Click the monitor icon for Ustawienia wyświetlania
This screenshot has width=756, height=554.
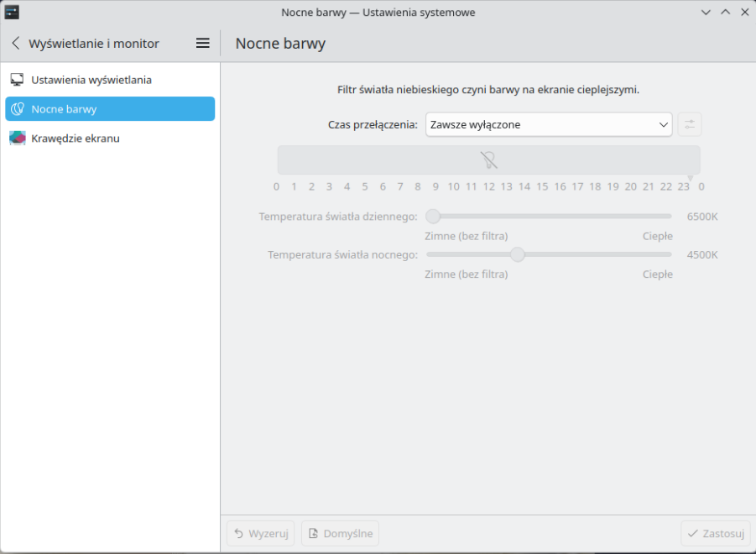pos(17,80)
